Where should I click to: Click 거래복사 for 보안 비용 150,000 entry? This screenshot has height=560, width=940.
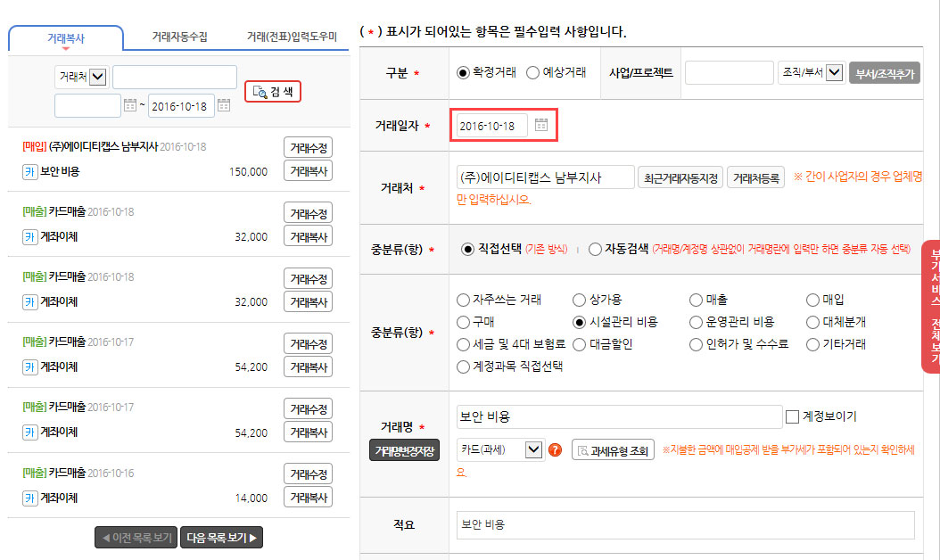pos(309,171)
